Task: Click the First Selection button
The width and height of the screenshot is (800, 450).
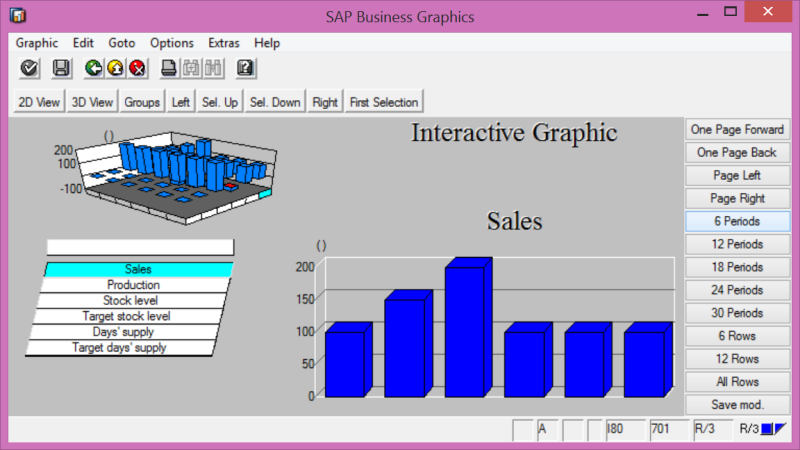Action: [384, 102]
